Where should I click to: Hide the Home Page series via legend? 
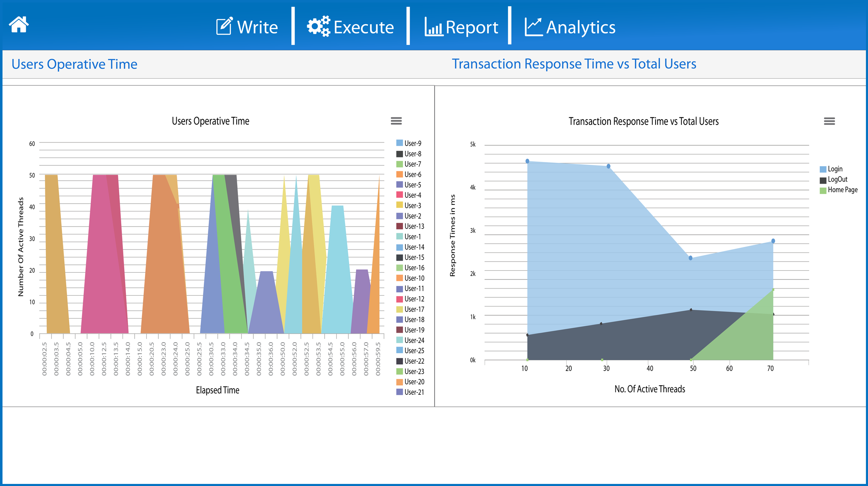839,190
